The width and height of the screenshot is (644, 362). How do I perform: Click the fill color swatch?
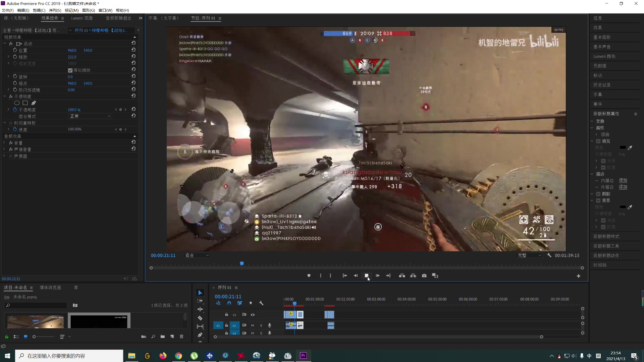point(623,147)
